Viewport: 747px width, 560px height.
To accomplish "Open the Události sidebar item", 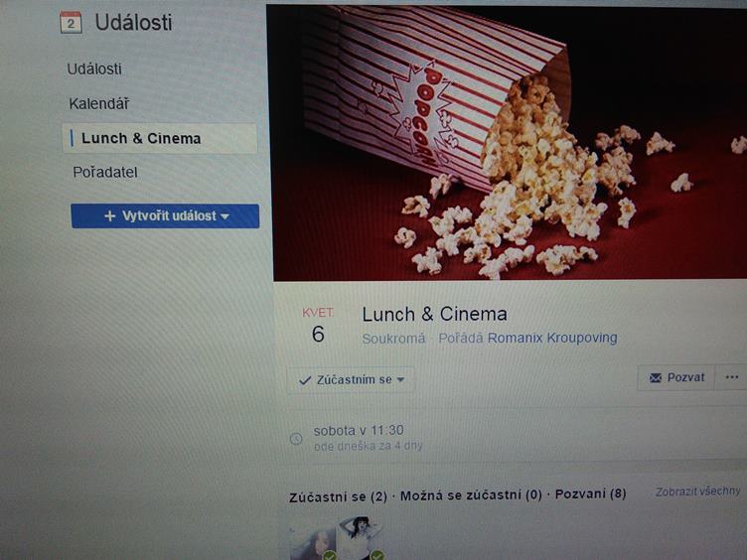I will pos(94,70).
